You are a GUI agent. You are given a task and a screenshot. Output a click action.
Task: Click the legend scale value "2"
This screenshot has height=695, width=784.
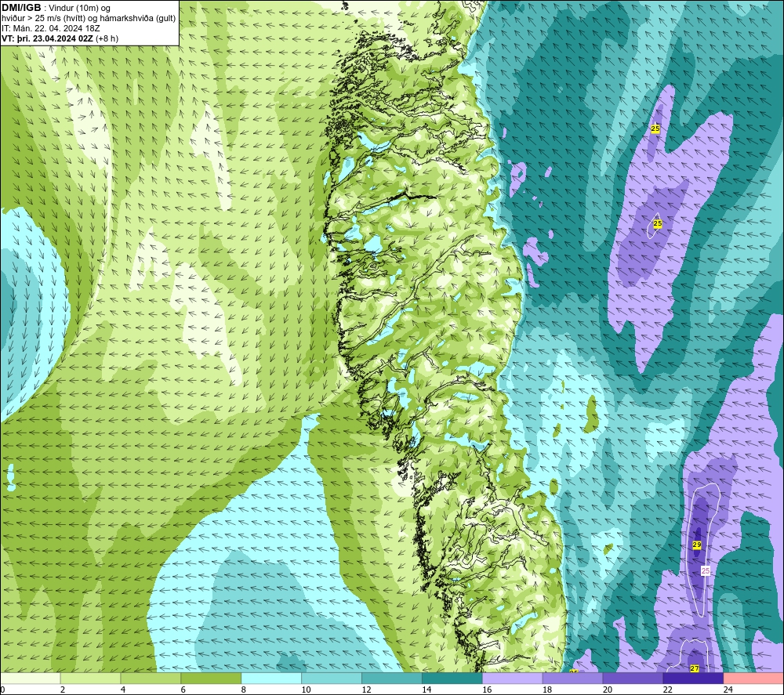coord(63,690)
